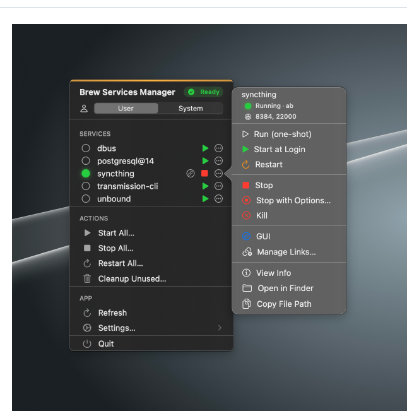Image resolution: width=407 pixels, height=418 pixels.
Task: Click the syncthing title in popup header
Action: 259,95
